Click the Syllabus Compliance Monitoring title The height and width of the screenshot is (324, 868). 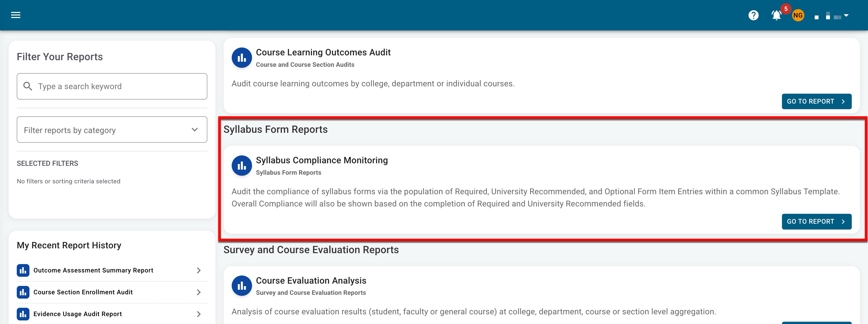(x=322, y=160)
